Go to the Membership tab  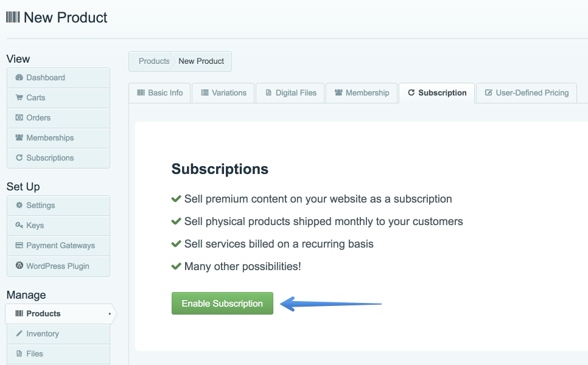[x=362, y=93]
